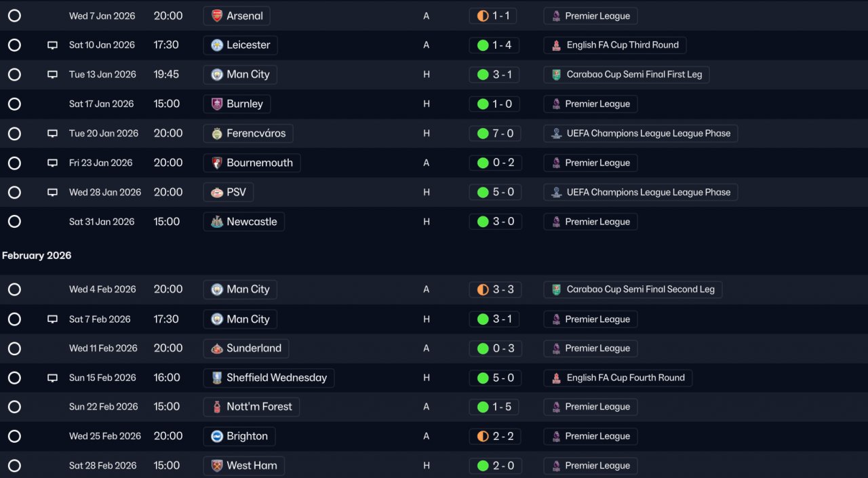The height and width of the screenshot is (478, 868).
Task: Click the FA Cup Fourth Round trophy icon
Action: click(x=556, y=378)
